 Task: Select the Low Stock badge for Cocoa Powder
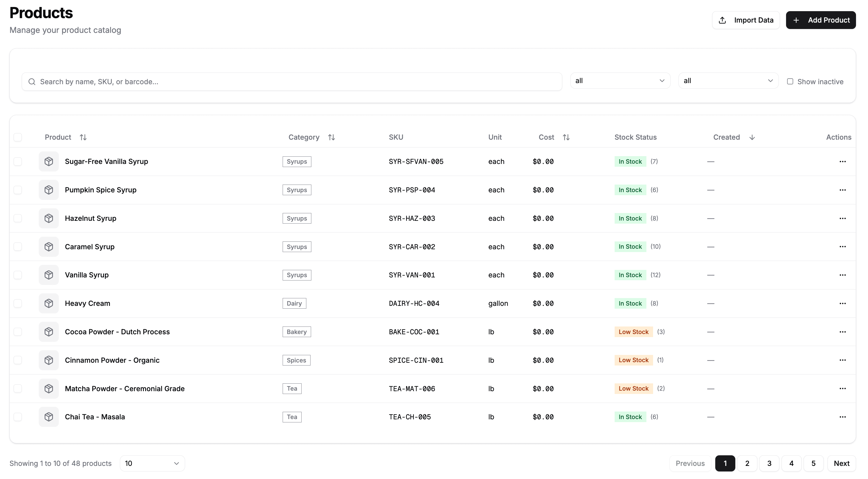(634, 332)
